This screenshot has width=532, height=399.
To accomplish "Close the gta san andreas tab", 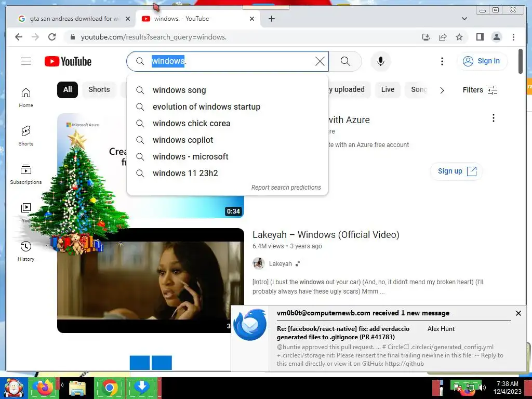I will pyautogui.click(x=128, y=19).
